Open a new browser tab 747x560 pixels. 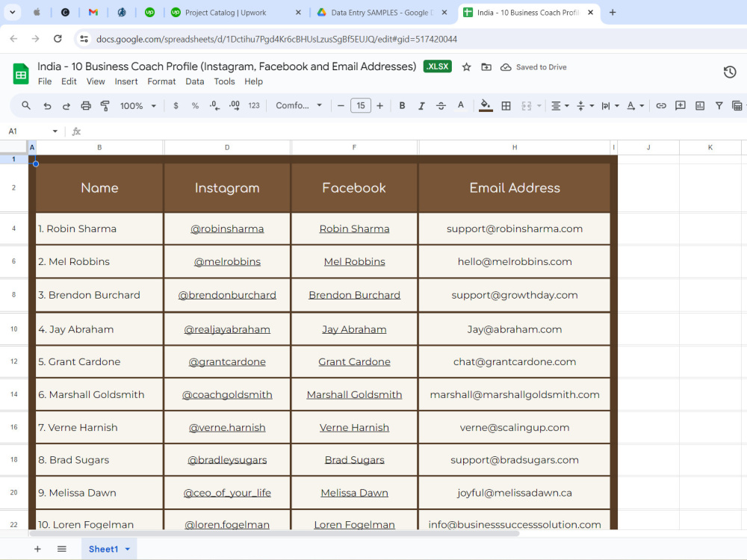[x=613, y=13]
